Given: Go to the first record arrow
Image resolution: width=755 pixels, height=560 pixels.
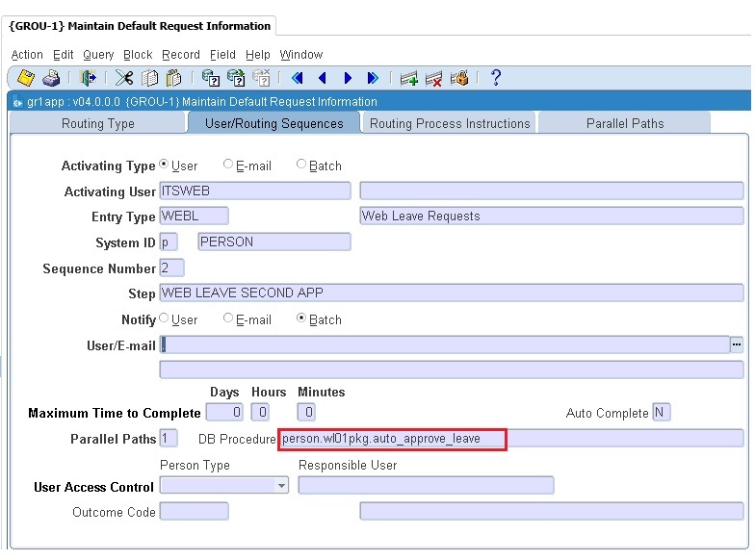Looking at the screenshot, I should 298,78.
